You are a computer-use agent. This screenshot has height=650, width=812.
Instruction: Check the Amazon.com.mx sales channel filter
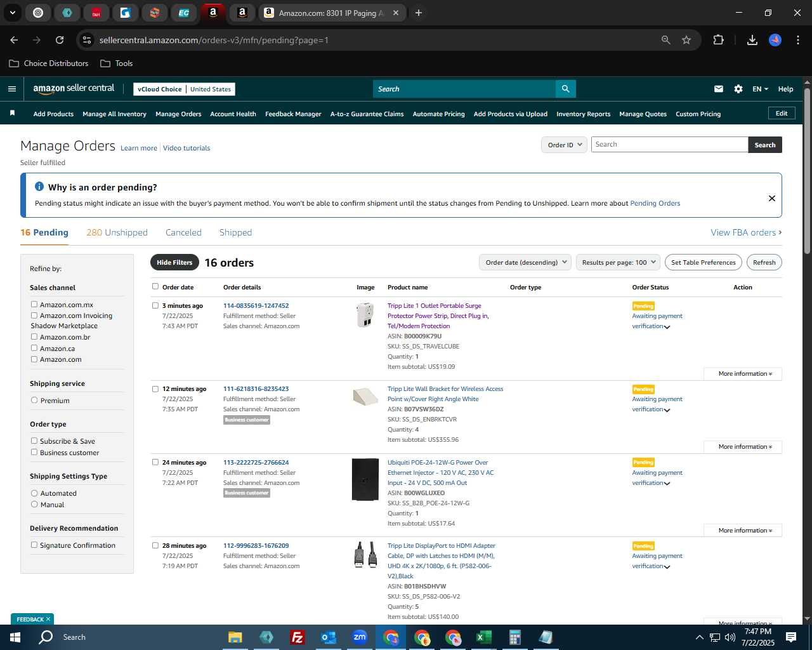click(x=34, y=305)
